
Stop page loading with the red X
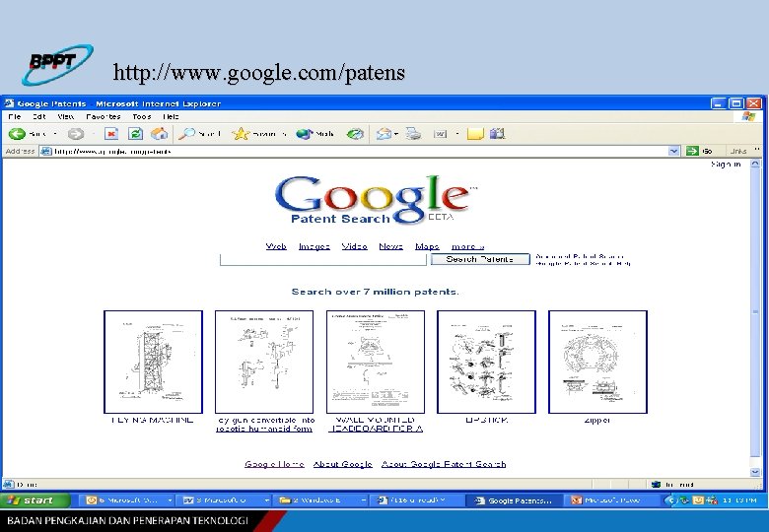pos(111,134)
